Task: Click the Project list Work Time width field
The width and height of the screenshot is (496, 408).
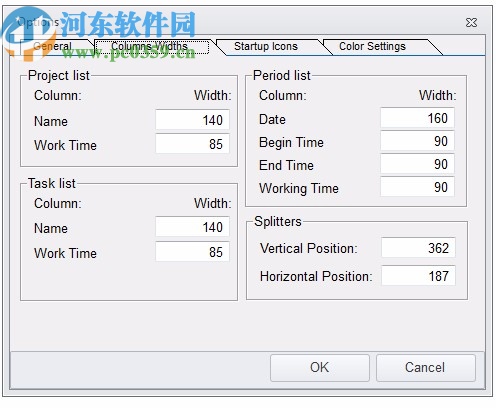Action: tap(192, 144)
